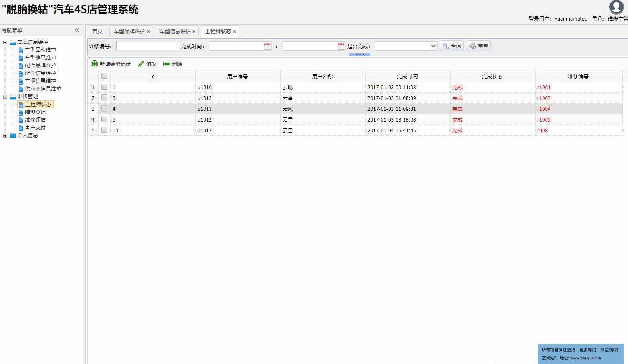Collapse the navigation menu panel
Screen dimensions: 628x364
coord(77,30)
